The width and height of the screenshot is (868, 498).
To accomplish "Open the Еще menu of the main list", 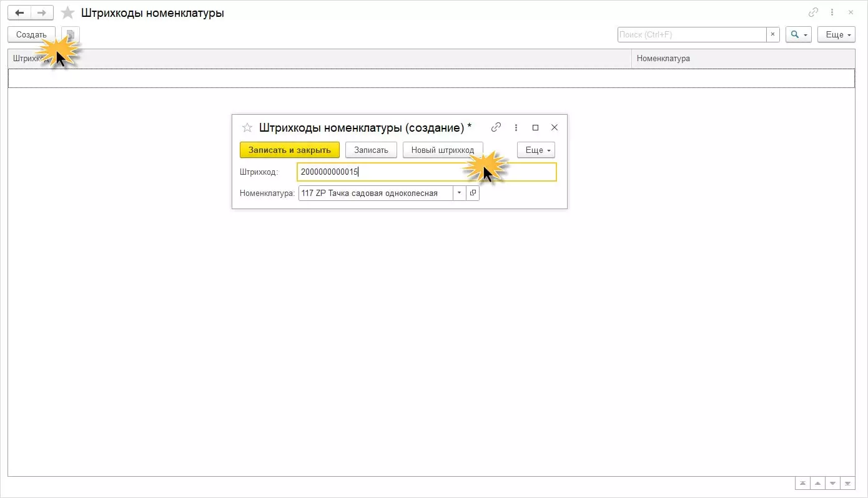I will (x=836, y=34).
